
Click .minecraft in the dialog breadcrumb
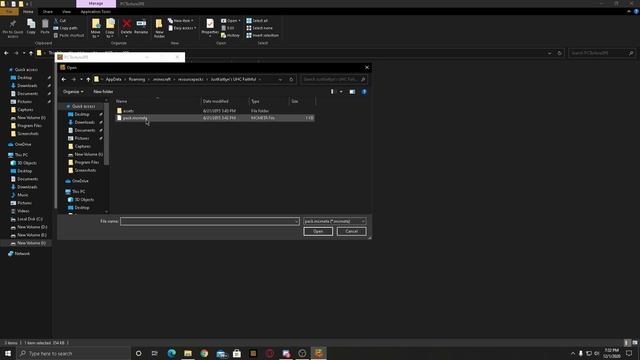tap(162, 80)
